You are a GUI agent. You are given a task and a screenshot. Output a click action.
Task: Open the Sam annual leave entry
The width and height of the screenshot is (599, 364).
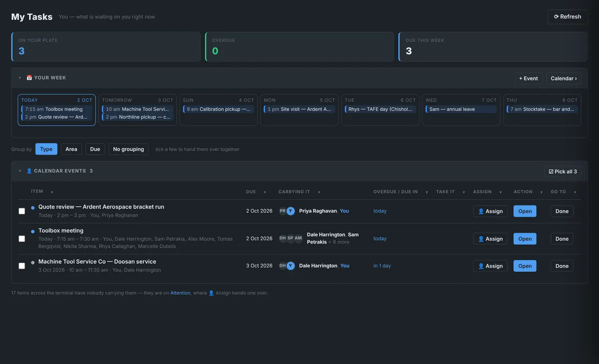(461, 109)
